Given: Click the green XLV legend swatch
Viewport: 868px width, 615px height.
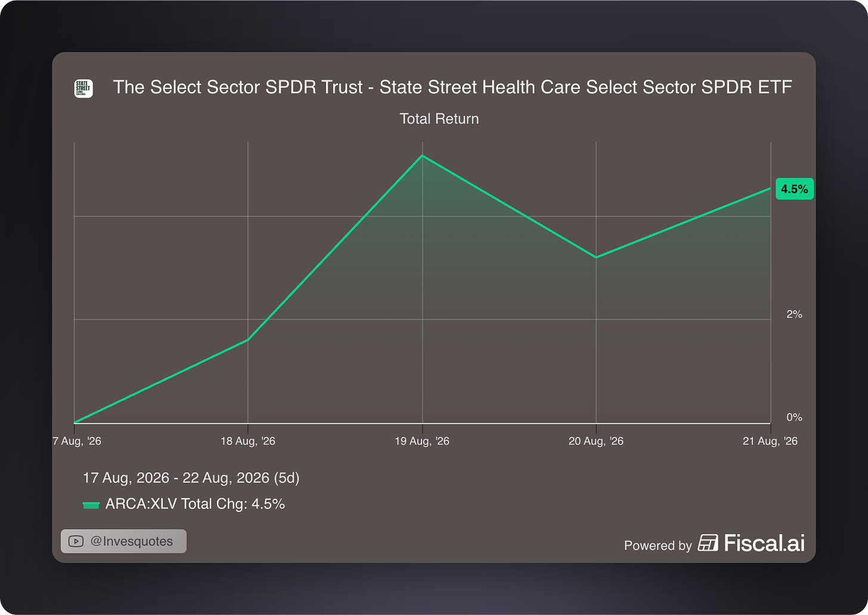Looking at the screenshot, I should [91, 505].
